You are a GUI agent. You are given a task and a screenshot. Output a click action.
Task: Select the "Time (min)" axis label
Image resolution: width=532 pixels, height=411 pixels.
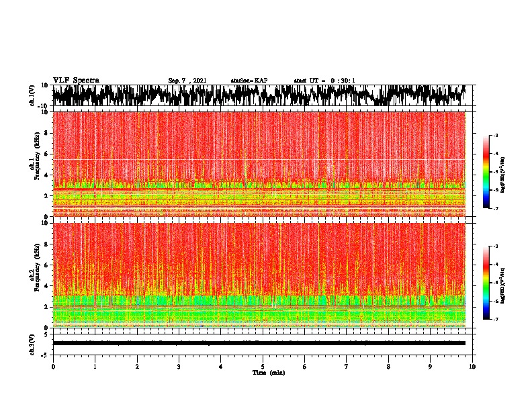point(269,373)
